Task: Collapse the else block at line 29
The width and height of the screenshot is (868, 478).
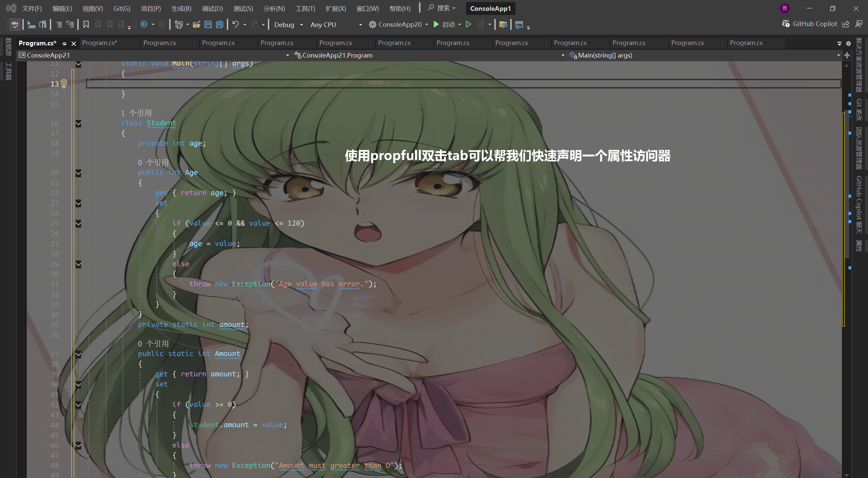Action: click(x=78, y=264)
